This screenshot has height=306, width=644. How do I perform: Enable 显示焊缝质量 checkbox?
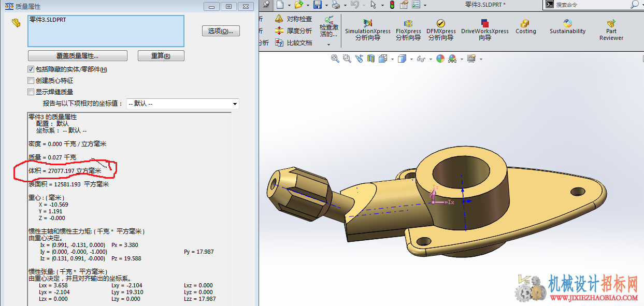[x=31, y=92]
